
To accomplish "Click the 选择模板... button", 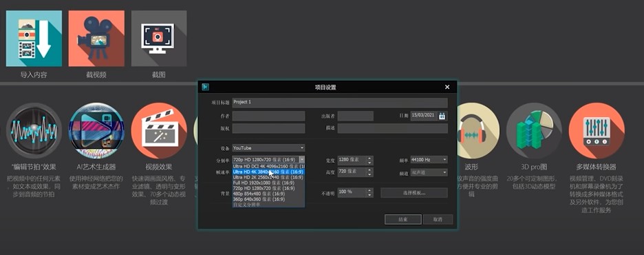I will (414, 192).
